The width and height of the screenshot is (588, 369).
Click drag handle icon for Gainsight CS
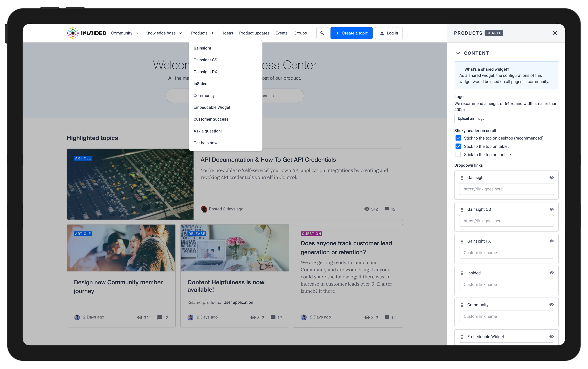tap(462, 209)
